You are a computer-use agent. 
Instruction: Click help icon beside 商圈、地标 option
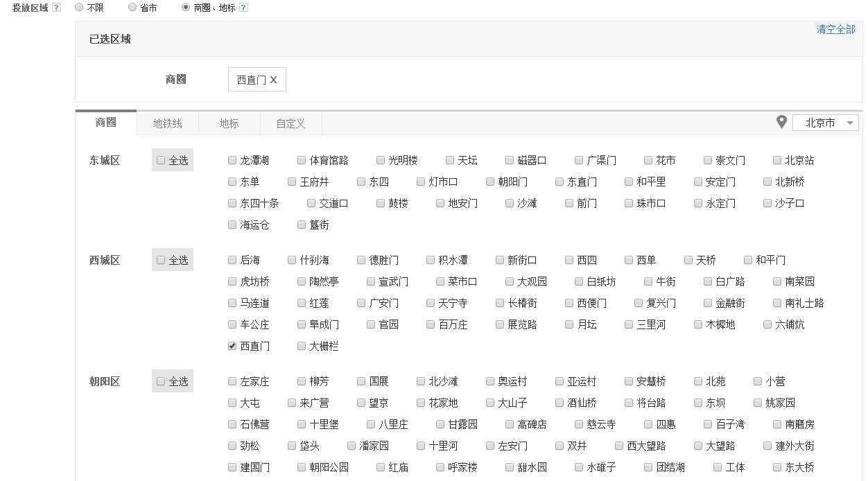tap(243, 8)
